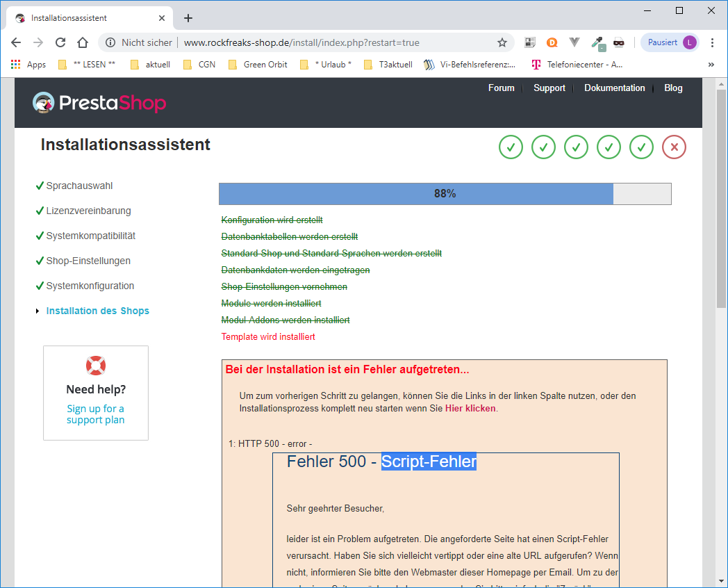The image size is (728, 588).
Task: Open the Forum link
Action: (501, 88)
